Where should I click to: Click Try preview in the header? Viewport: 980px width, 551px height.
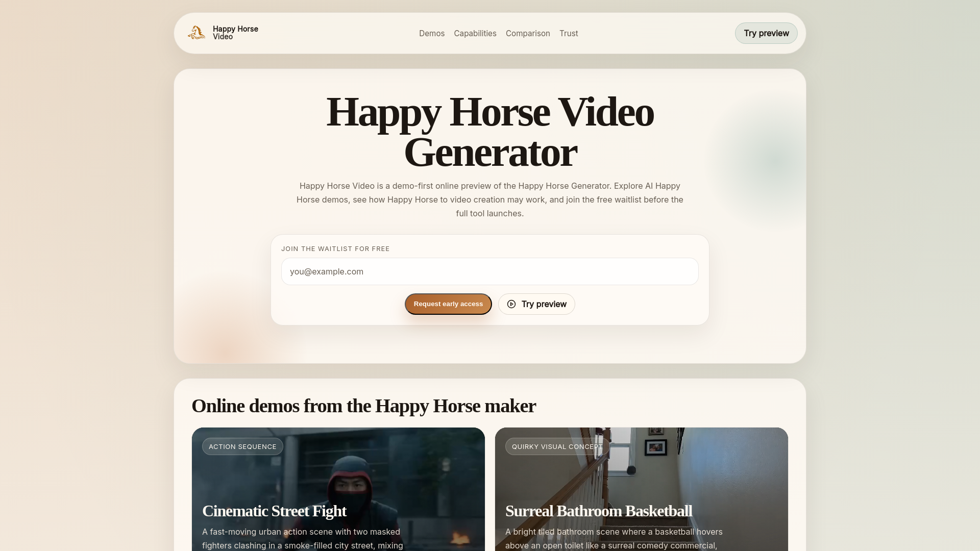(x=766, y=33)
